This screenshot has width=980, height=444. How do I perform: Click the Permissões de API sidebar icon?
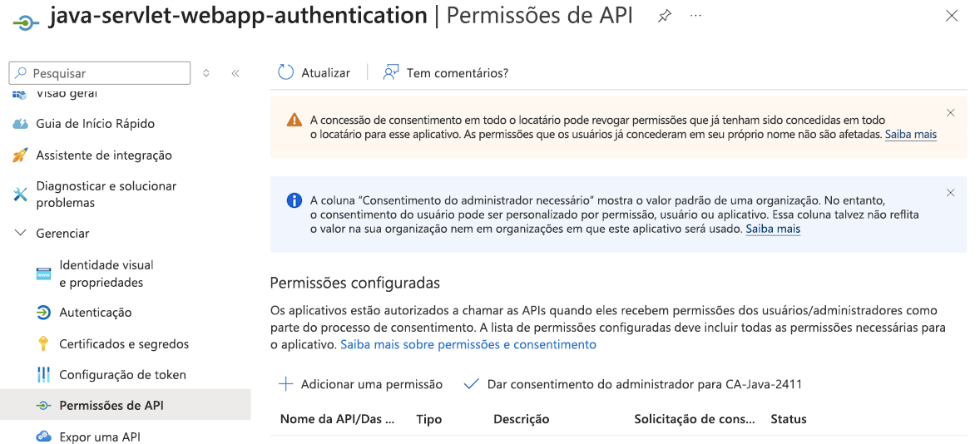click(43, 405)
